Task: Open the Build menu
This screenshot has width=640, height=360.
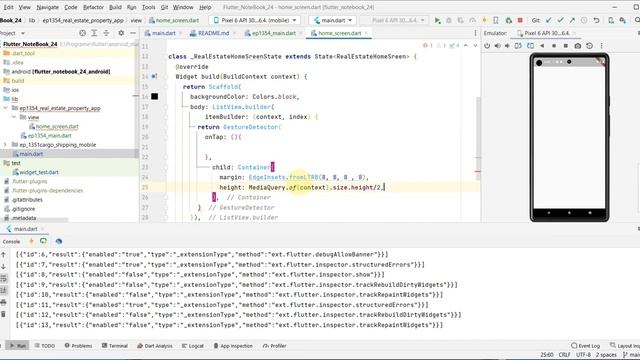Action: point(115,7)
